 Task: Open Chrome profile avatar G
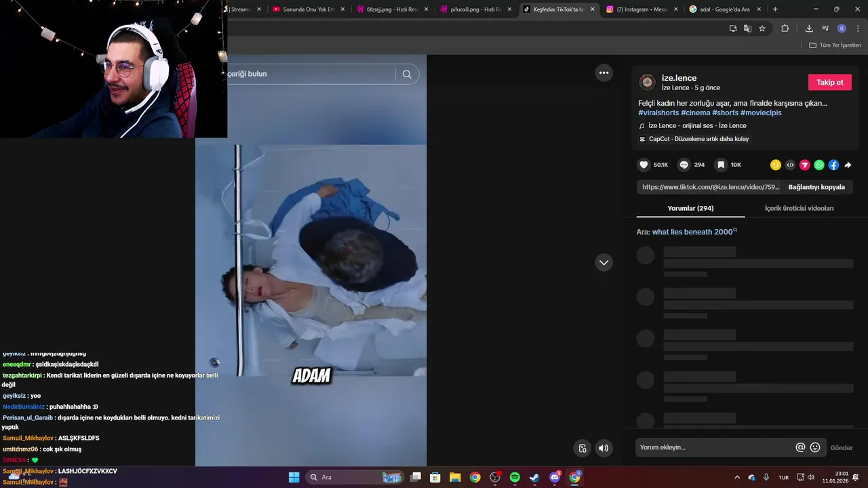[842, 28]
